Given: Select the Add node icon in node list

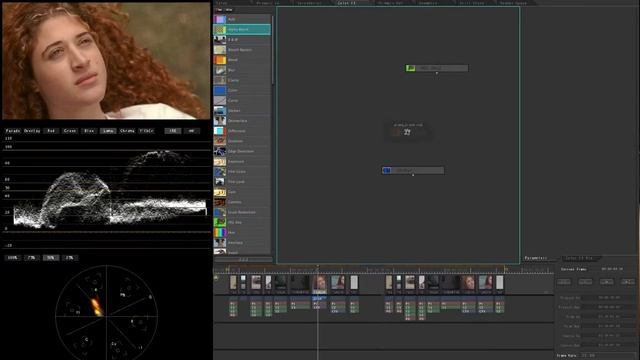Looking at the screenshot, I should click(220, 19).
